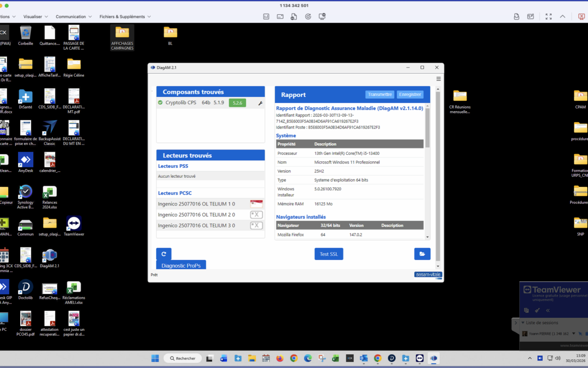Viewport: 588px width, 368px height.
Task: Click the refresh icon button in DiagAM
Action: click(x=163, y=254)
